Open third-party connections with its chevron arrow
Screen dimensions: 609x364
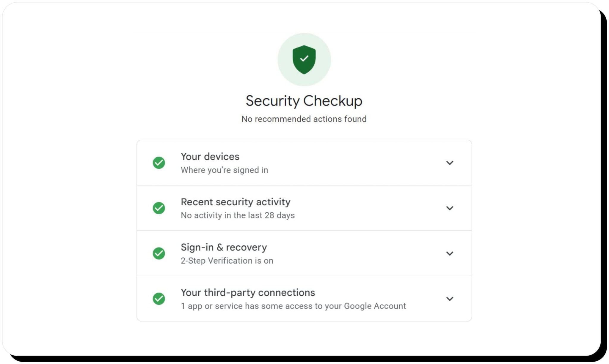click(x=450, y=299)
